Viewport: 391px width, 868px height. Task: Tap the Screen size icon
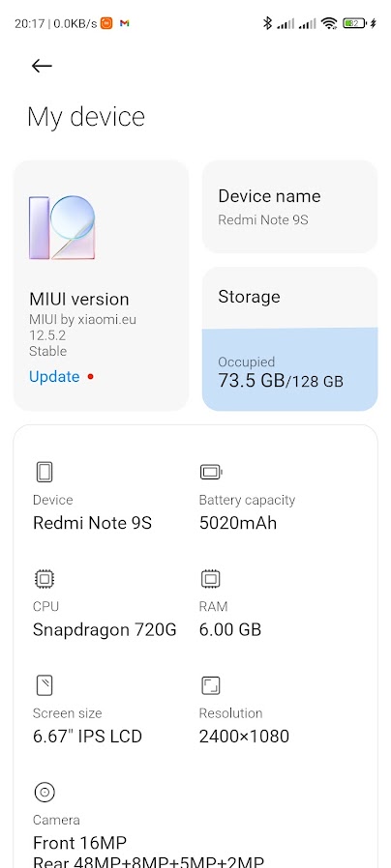pos(45,685)
